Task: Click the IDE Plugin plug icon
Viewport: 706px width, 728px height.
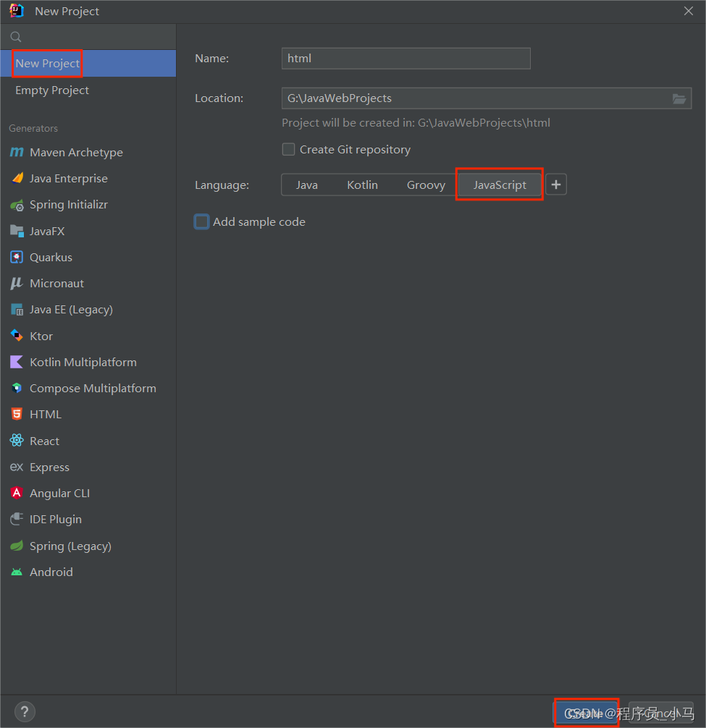Action: (17, 519)
